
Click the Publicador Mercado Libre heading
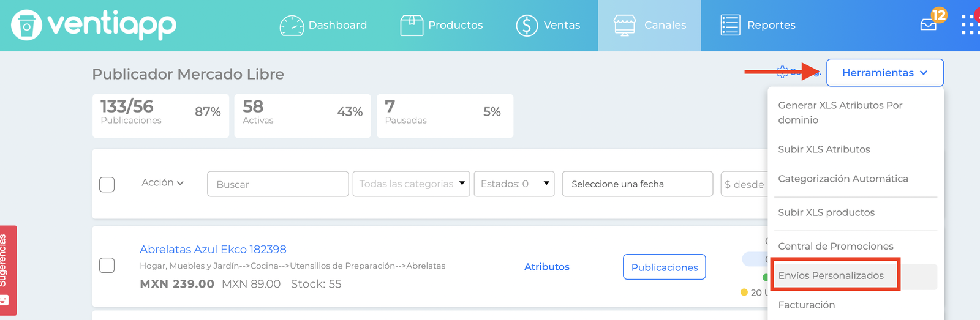(188, 74)
